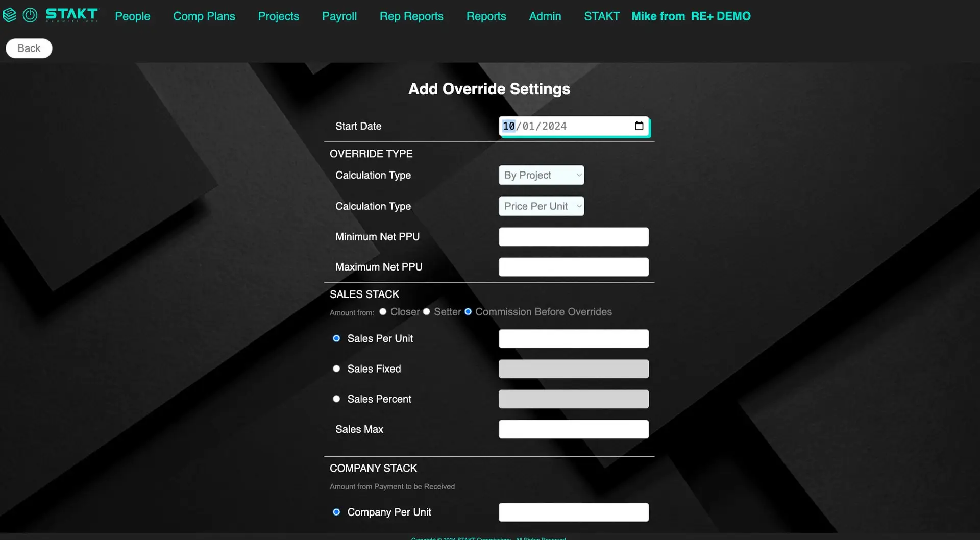The image size is (980, 540).
Task: Expand the By Project dropdown
Action: [x=542, y=175]
